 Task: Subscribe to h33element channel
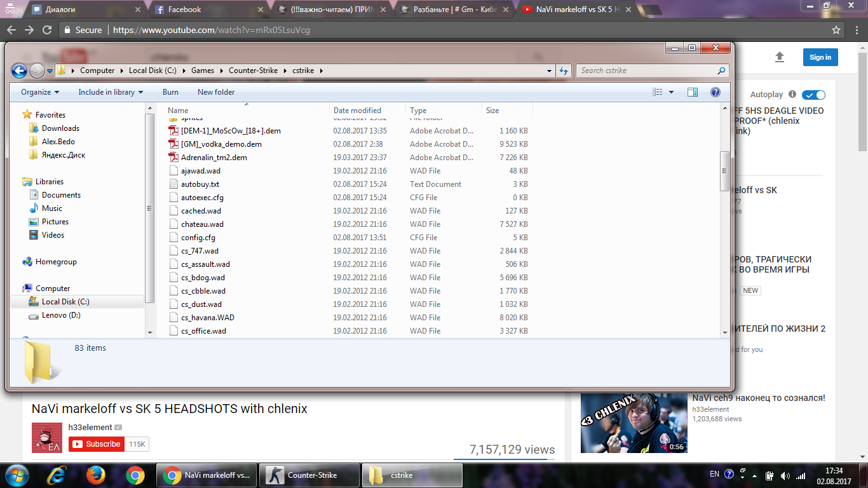click(95, 444)
